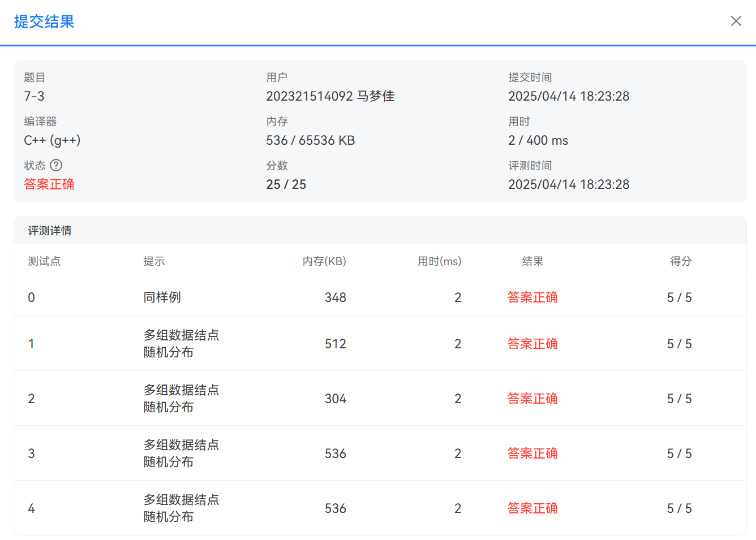The height and width of the screenshot is (540, 756).
Task: Click the 5 / 5 score of test point 4
Action: pos(679,508)
